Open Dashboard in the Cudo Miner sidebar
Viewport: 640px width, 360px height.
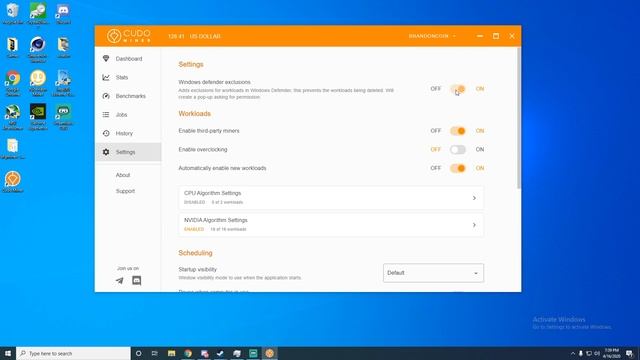tap(128, 59)
